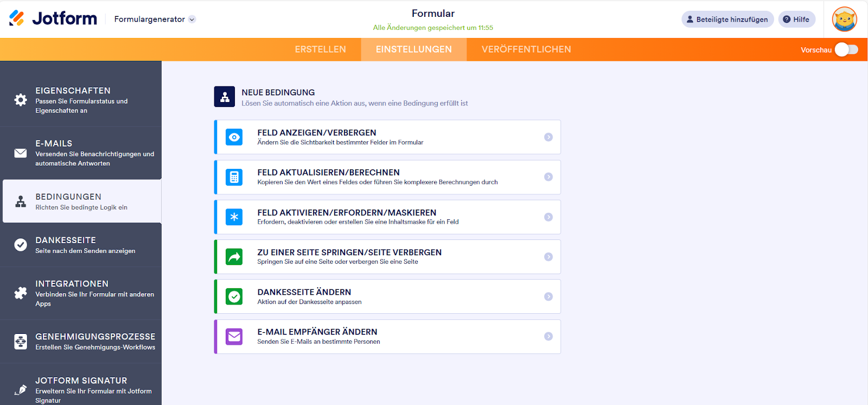Viewport: 868px width, 405px height.
Task: Click the Formular title to rename
Action: coord(433,14)
